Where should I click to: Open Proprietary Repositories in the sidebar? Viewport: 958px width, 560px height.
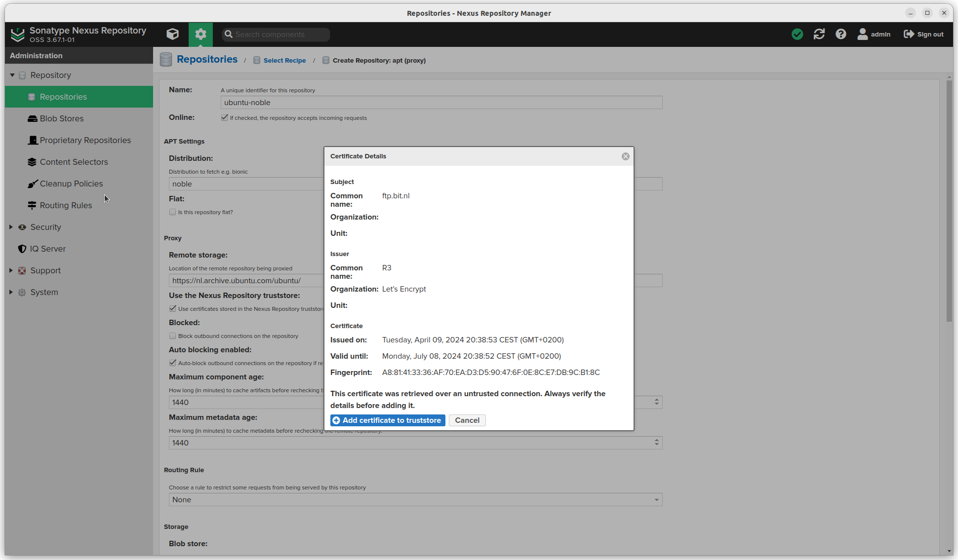pyautogui.click(x=79, y=140)
